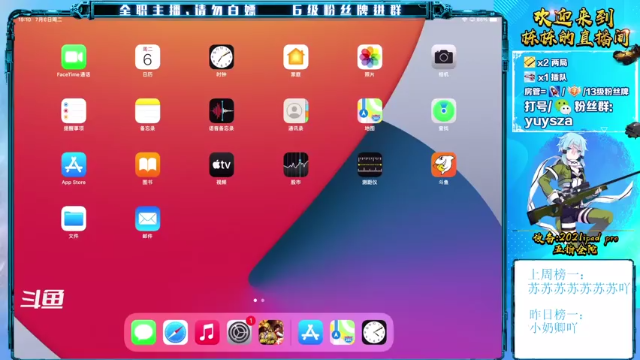
Task: Open the Stocks app
Action: [296, 165]
